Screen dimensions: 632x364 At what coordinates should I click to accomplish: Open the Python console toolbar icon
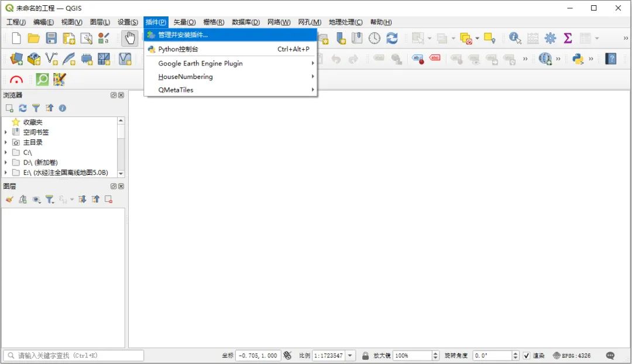pyautogui.click(x=578, y=59)
